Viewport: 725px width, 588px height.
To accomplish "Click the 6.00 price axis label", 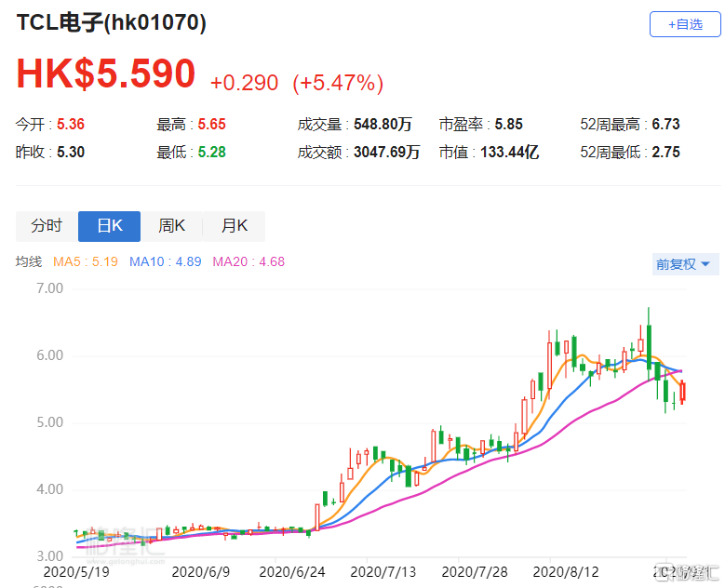I will tap(50, 355).
